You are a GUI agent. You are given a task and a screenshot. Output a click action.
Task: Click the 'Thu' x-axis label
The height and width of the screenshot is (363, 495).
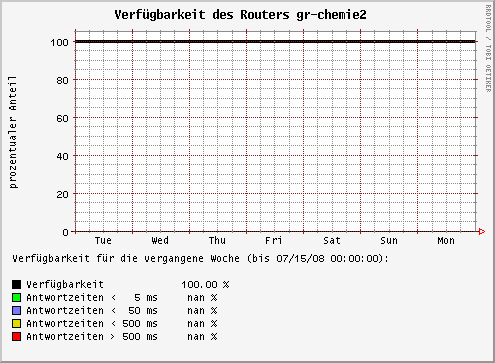(217, 241)
